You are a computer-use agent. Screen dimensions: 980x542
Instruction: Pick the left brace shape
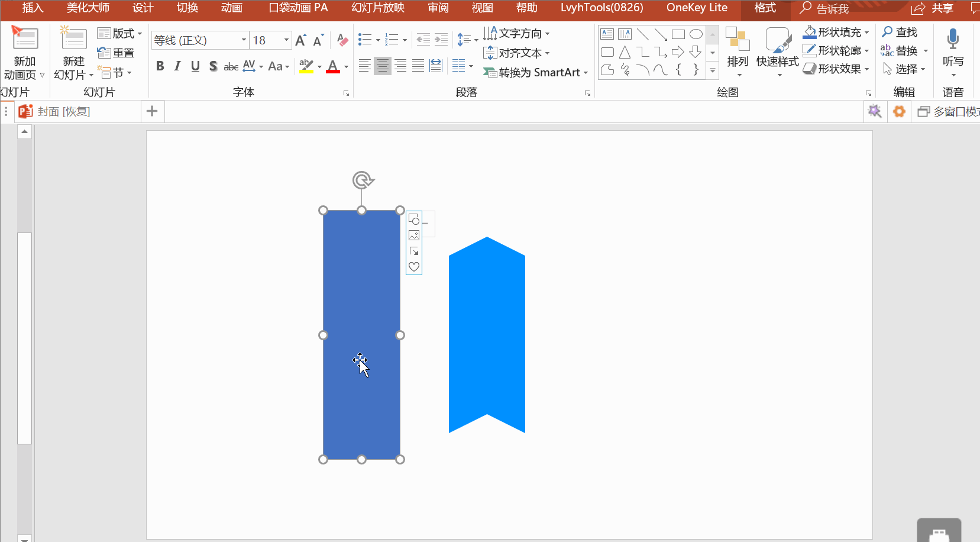tap(678, 70)
